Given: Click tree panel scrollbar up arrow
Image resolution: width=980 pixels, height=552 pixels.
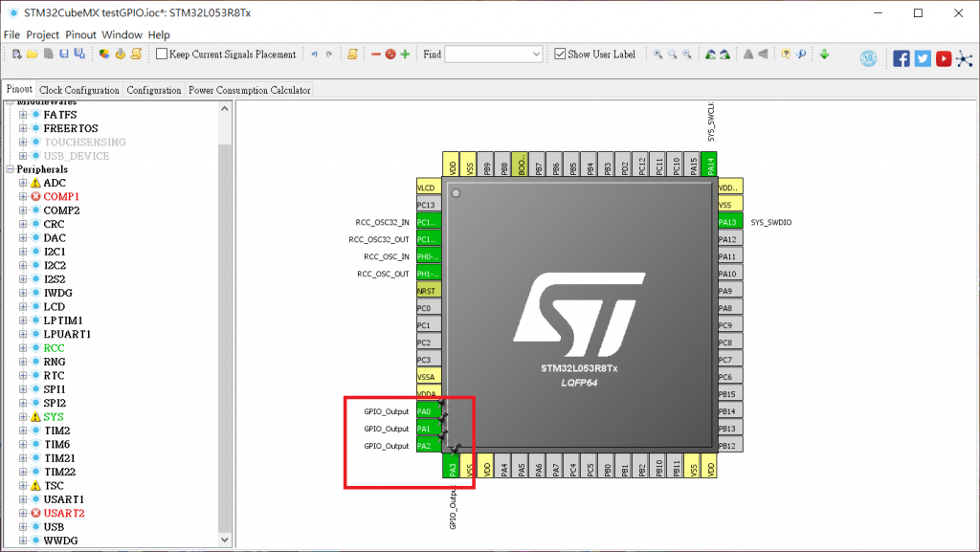Looking at the screenshot, I should point(225,109).
